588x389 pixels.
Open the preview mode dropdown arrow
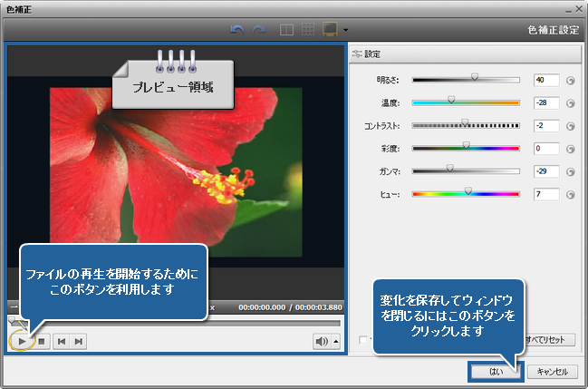[345, 30]
